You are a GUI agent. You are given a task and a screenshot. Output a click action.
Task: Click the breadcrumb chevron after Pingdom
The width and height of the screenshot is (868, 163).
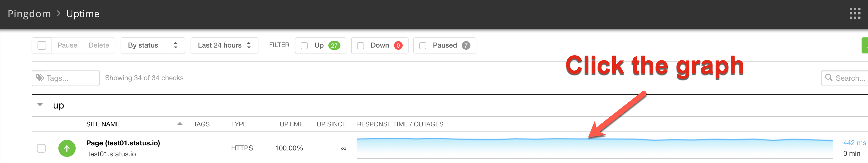click(59, 13)
